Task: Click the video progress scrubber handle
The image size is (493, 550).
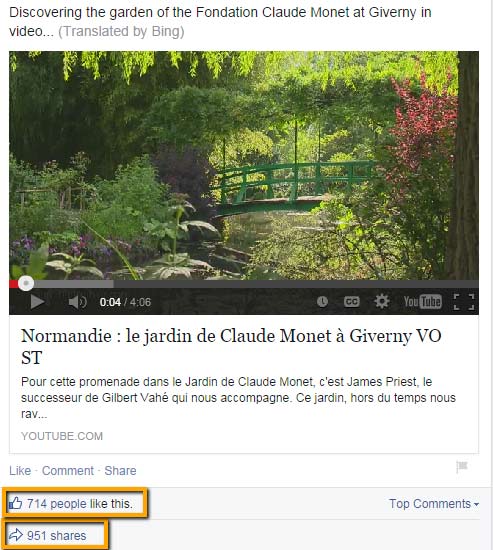Action: tap(26, 283)
